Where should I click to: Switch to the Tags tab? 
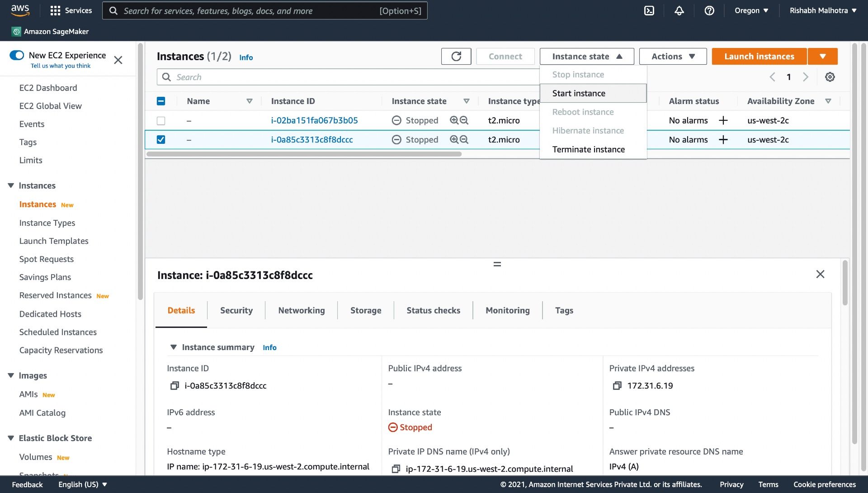coord(564,310)
